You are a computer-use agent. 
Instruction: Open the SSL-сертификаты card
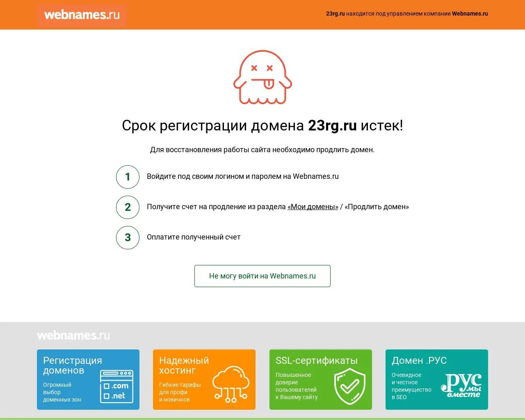(x=321, y=379)
